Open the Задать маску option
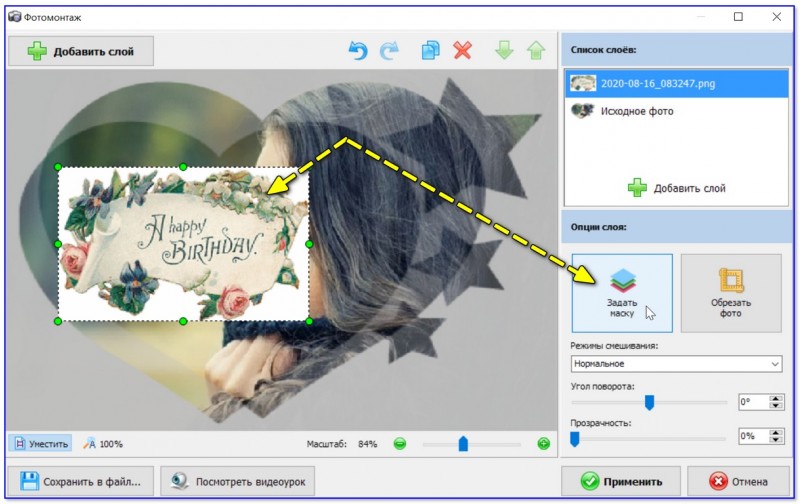 (x=622, y=293)
